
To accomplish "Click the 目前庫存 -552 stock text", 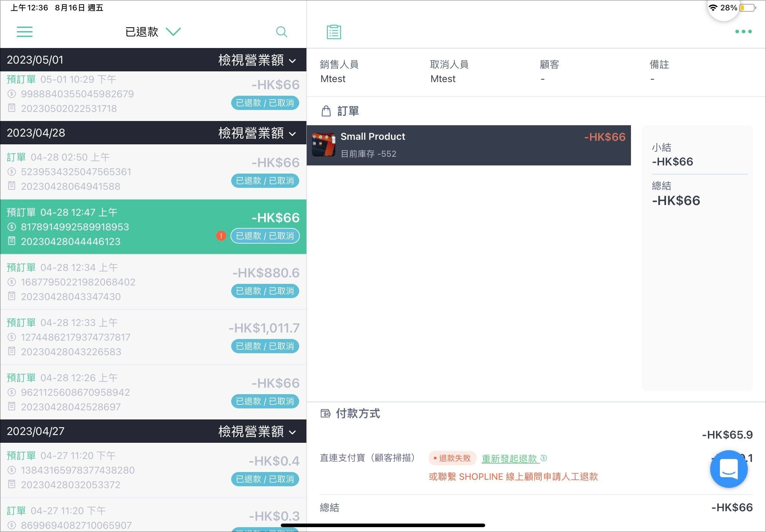I will [x=368, y=154].
